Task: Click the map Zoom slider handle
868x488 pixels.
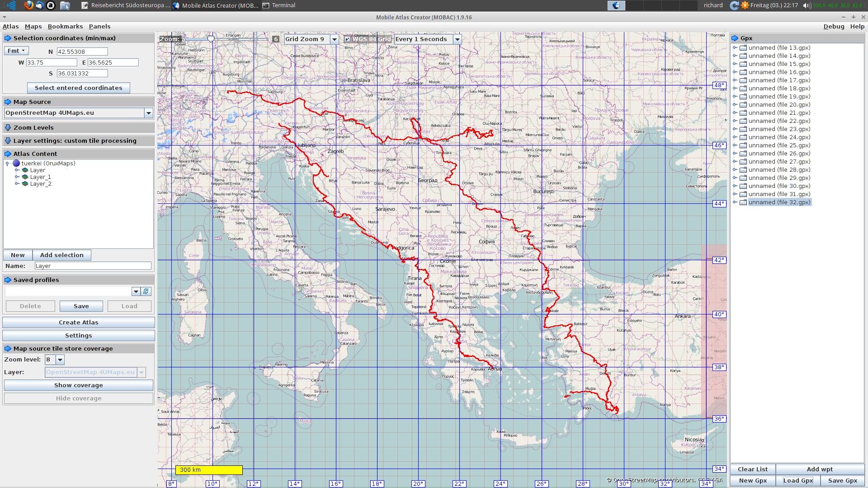Action: click(x=211, y=39)
